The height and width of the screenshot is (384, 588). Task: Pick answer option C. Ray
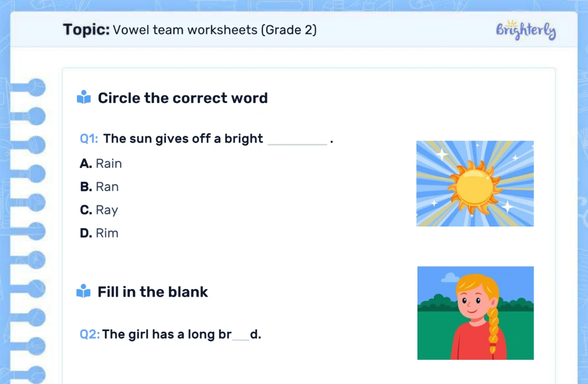tap(99, 210)
